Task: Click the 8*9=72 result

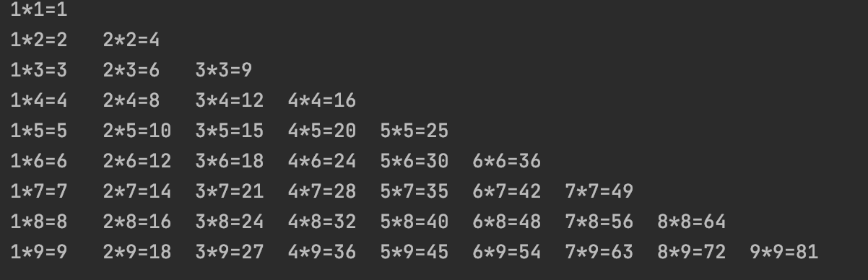Action: coord(692,252)
